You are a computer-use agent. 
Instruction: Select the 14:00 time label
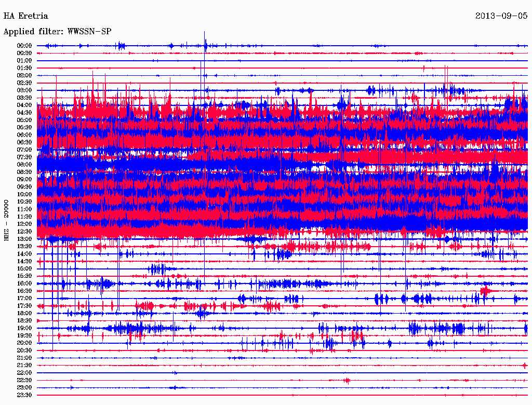[24, 254]
